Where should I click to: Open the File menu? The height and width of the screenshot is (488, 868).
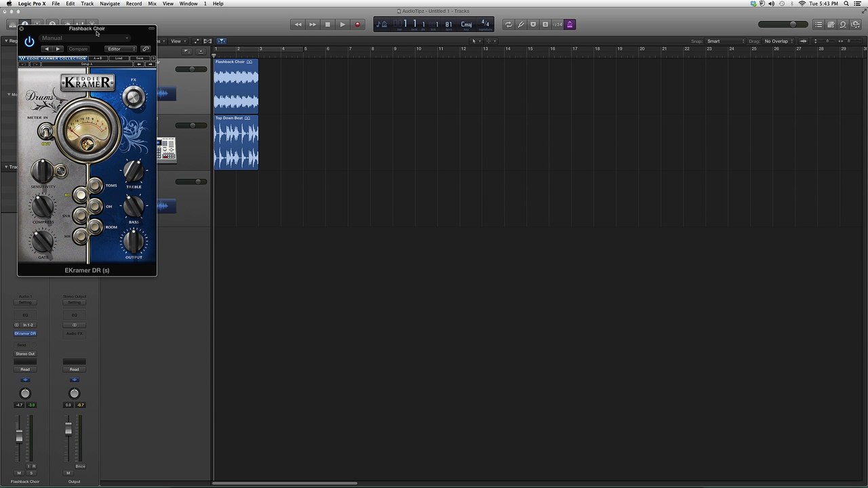coord(56,4)
